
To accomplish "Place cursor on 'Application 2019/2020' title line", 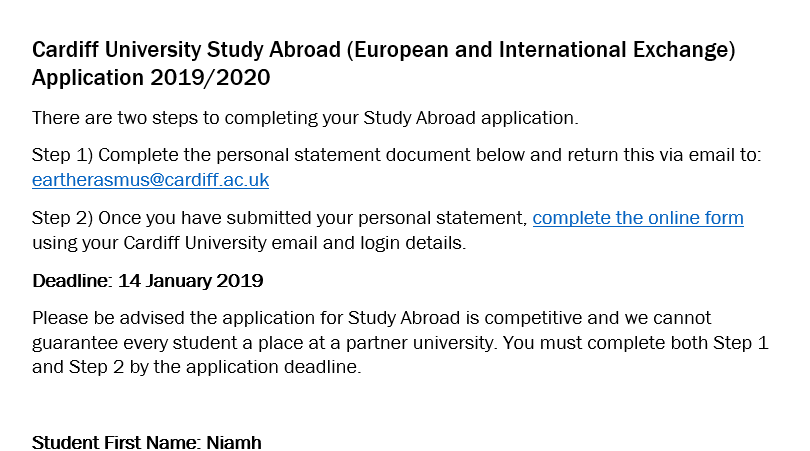I will click(x=151, y=78).
